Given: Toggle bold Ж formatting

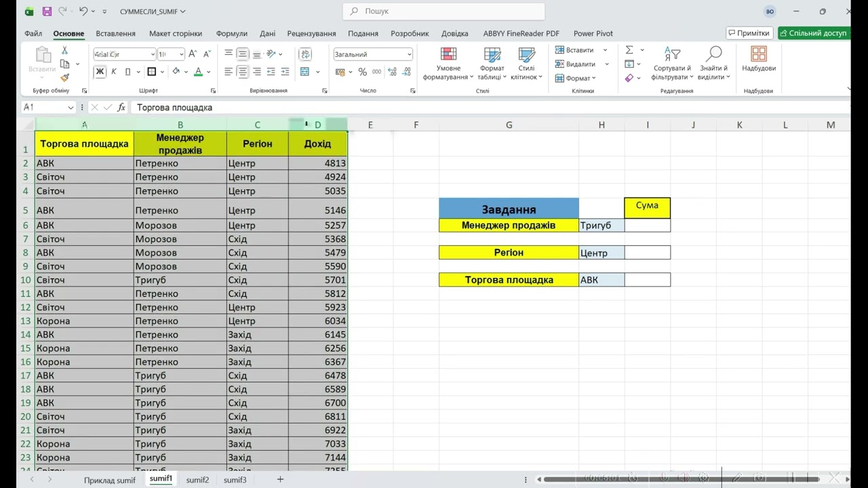Looking at the screenshot, I should [x=100, y=72].
